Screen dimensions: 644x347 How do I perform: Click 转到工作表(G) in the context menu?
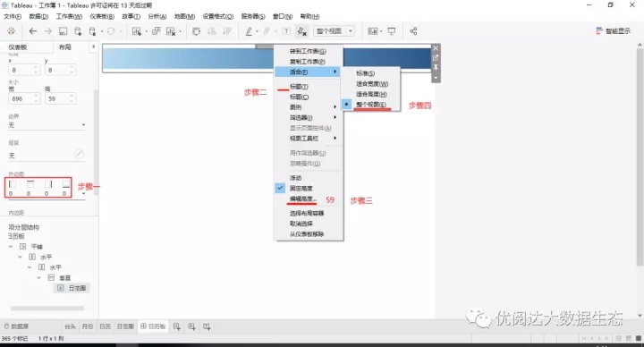tap(308, 51)
